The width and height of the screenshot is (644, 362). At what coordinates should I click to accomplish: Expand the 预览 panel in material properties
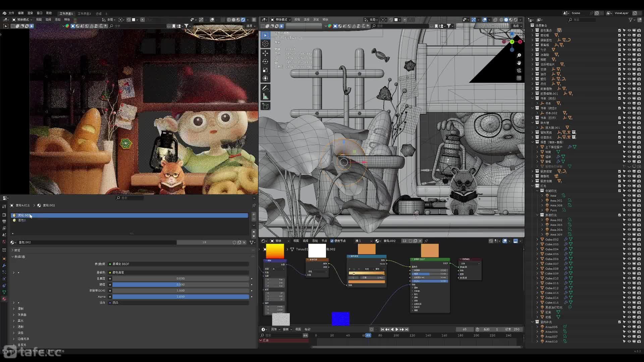[17, 250]
